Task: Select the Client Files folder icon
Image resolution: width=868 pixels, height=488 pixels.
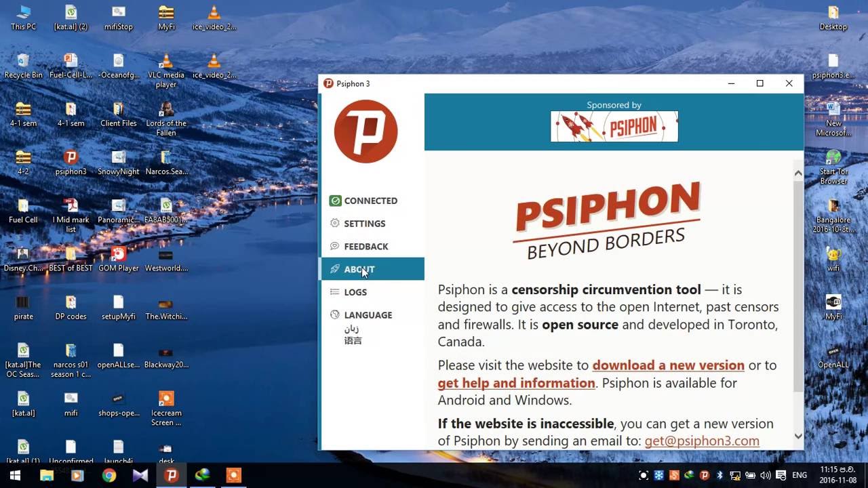Action: click(119, 115)
